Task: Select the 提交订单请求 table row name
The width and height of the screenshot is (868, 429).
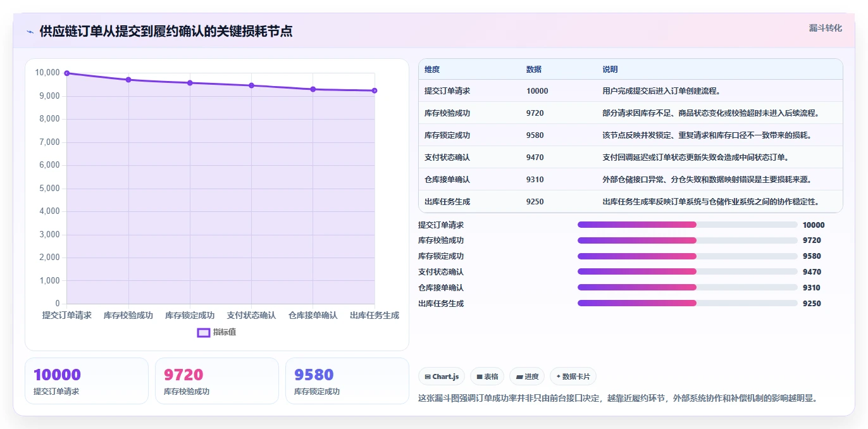Action: (x=447, y=91)
